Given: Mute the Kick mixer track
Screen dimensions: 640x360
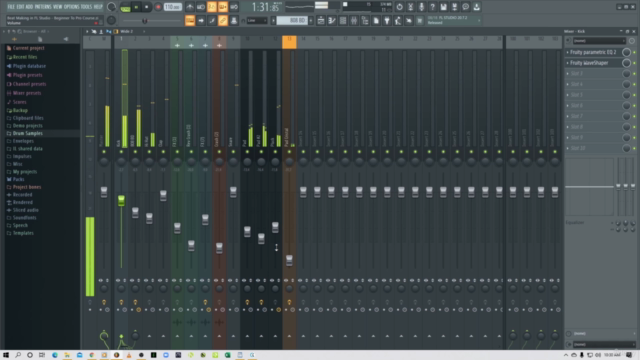Looking at the screenshot, I should (x=121, y=152).
